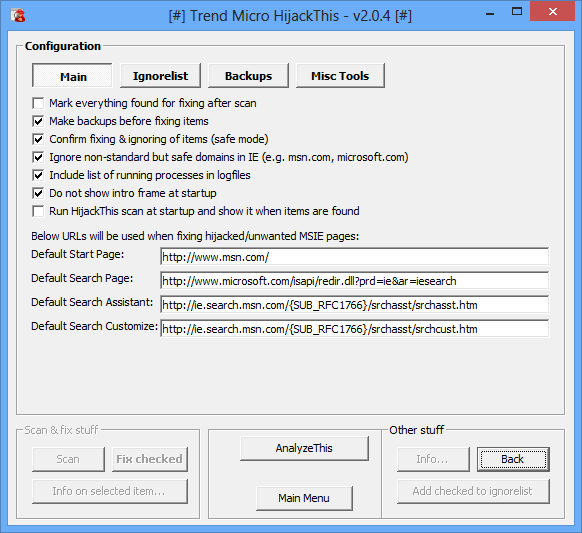The width and height of the screenshot is (582, 533).
Task: Maximize the HijackThis window
Action: coord(517,12)
